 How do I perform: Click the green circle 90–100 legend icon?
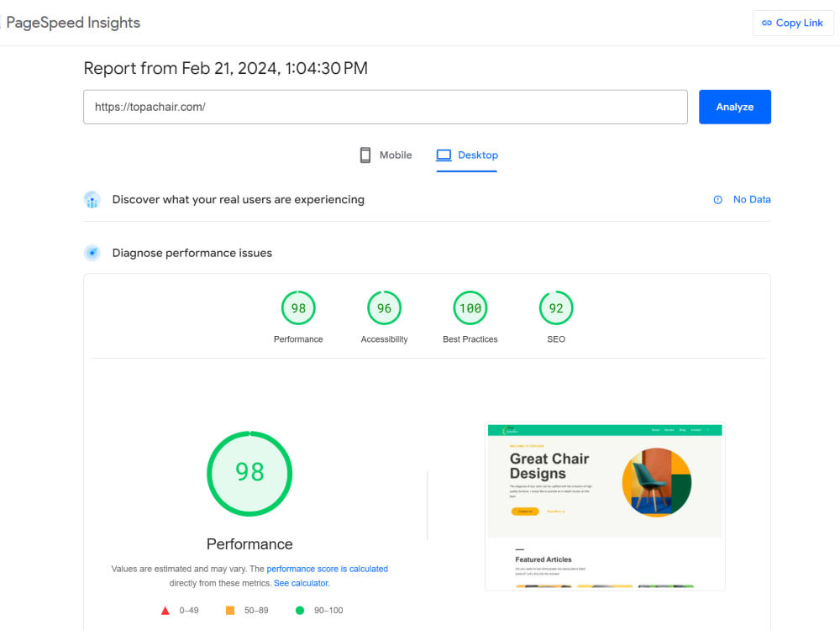[300, 610]
